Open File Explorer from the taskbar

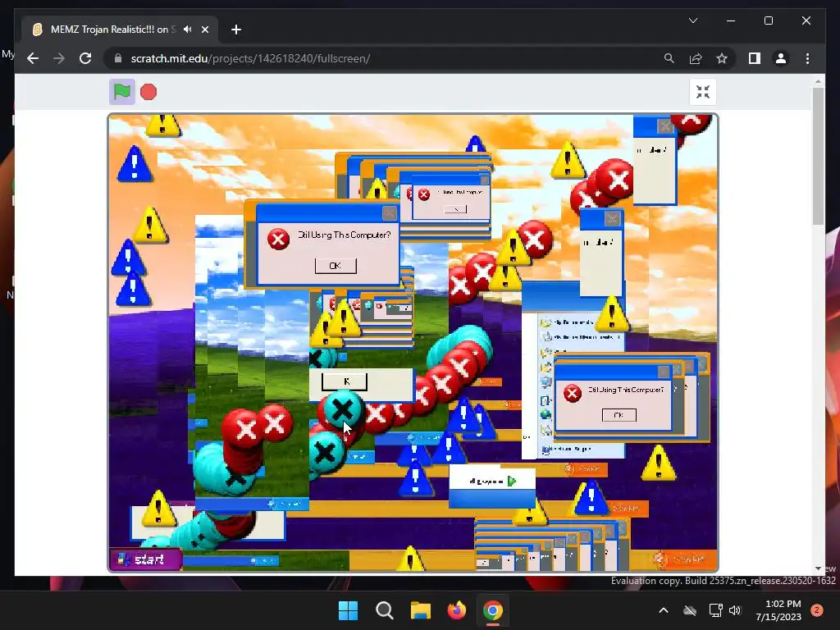pos(421,610)
